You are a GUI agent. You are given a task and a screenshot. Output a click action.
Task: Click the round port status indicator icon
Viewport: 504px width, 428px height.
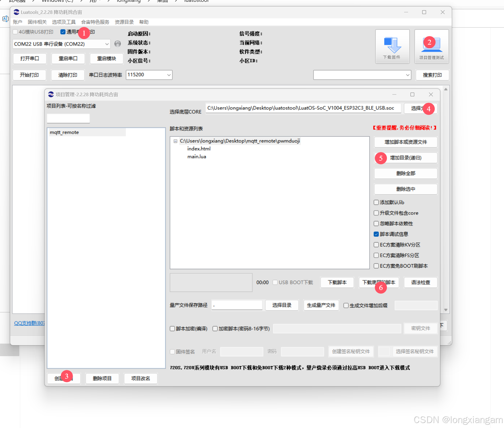tap(118, 44)
